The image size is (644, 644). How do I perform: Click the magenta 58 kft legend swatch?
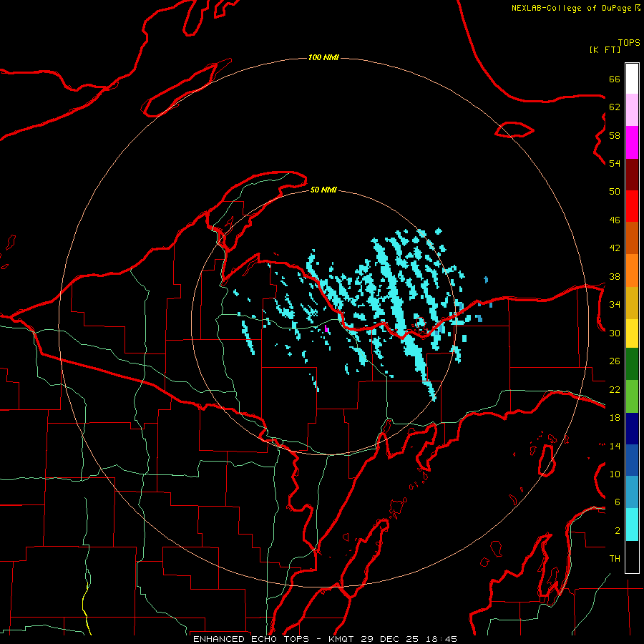pos(632,142)
